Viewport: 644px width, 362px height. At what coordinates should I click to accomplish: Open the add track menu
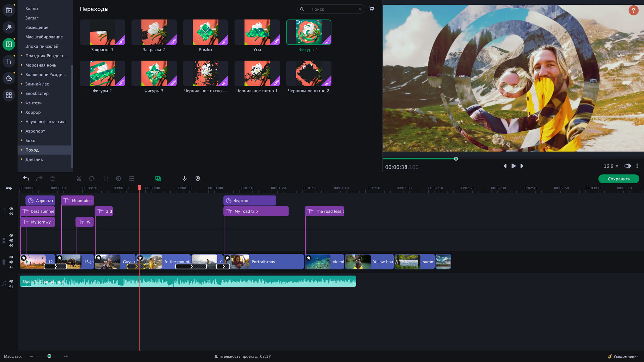point(9,188)
